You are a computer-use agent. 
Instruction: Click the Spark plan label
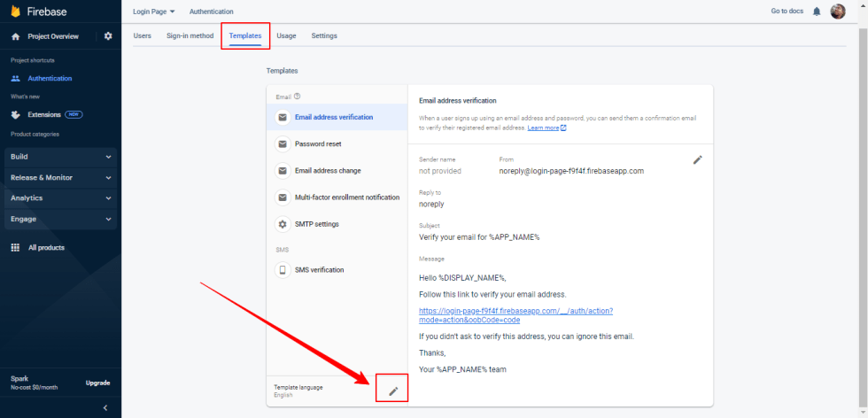(x=19, y=379)
